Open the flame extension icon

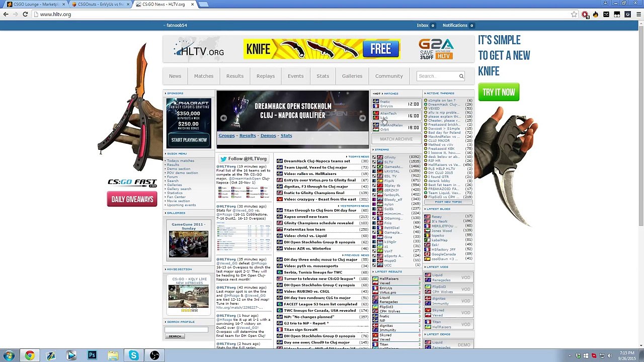(x=596, y=15)
